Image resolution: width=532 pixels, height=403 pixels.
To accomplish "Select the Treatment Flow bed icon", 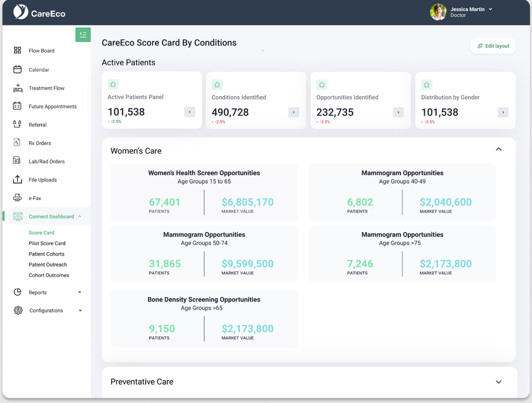I will tap(18, 88).
